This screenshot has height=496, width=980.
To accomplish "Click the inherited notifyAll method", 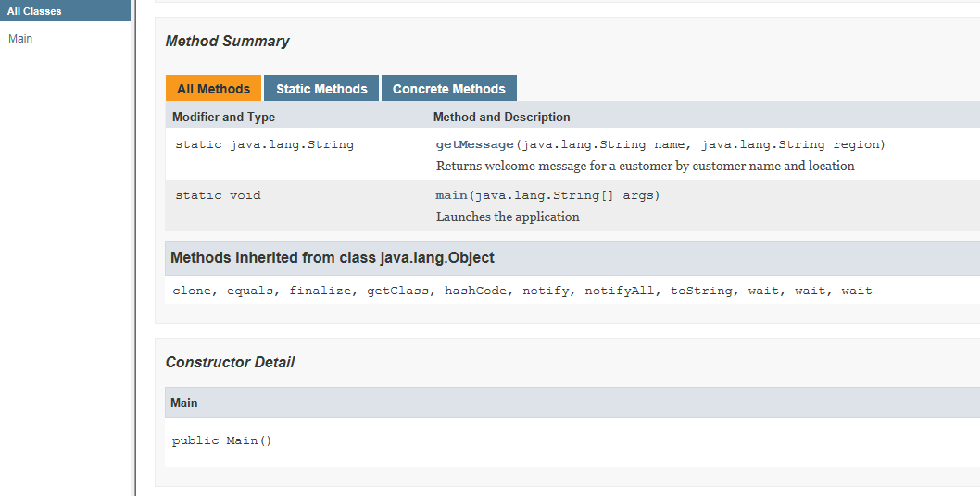I will tap(619, 291).
